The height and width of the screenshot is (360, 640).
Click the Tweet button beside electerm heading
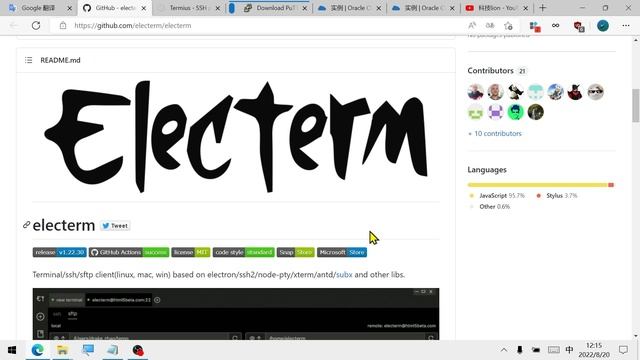(x=115, y=226)
